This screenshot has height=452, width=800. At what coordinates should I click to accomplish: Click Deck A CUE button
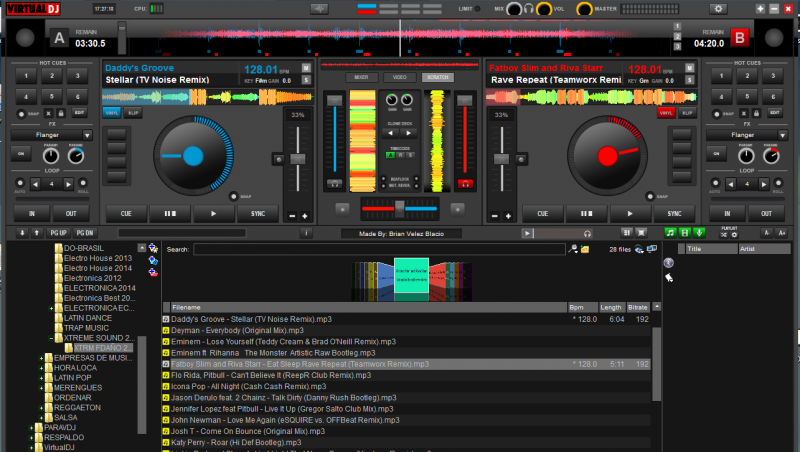pos(126,214)
